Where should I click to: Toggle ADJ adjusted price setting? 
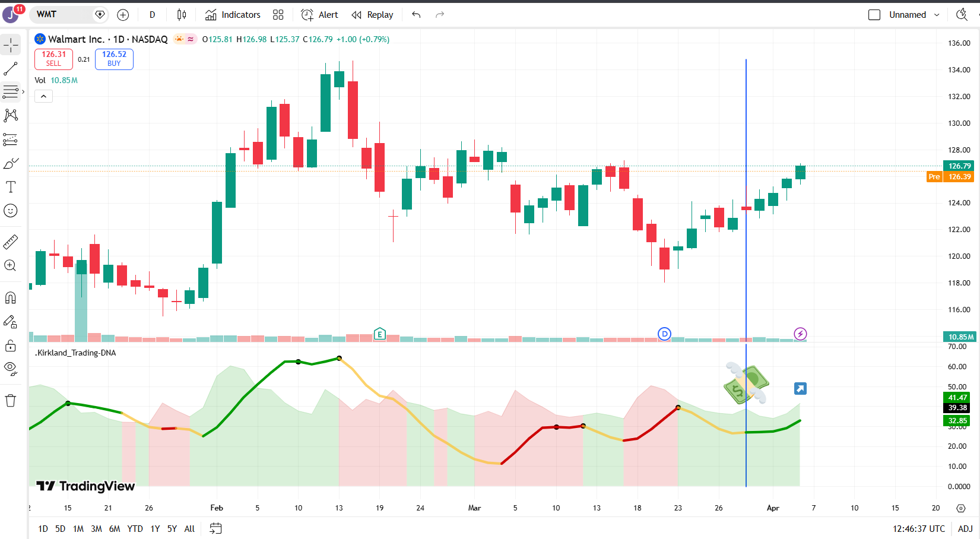(x=965, y=528)
